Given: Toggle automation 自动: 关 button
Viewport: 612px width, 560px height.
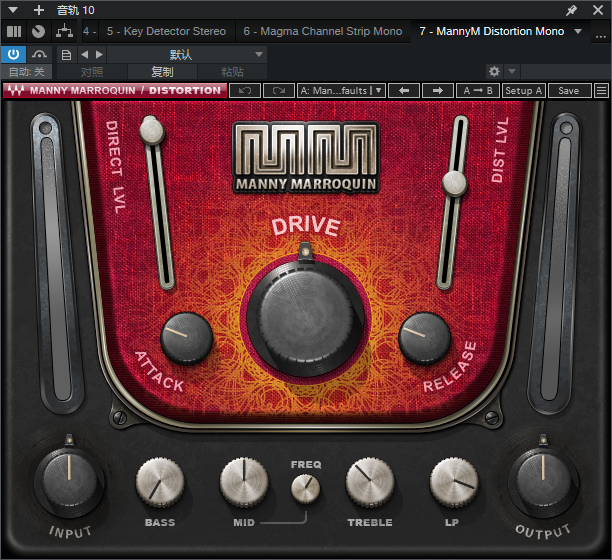Looking at the screenshot, I should click(x=26, y=72).
